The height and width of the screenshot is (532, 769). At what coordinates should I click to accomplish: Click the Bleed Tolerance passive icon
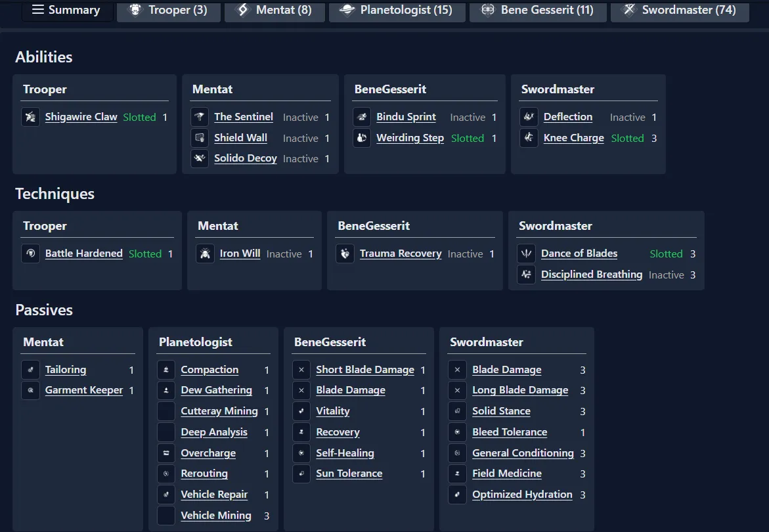point(458,432)
